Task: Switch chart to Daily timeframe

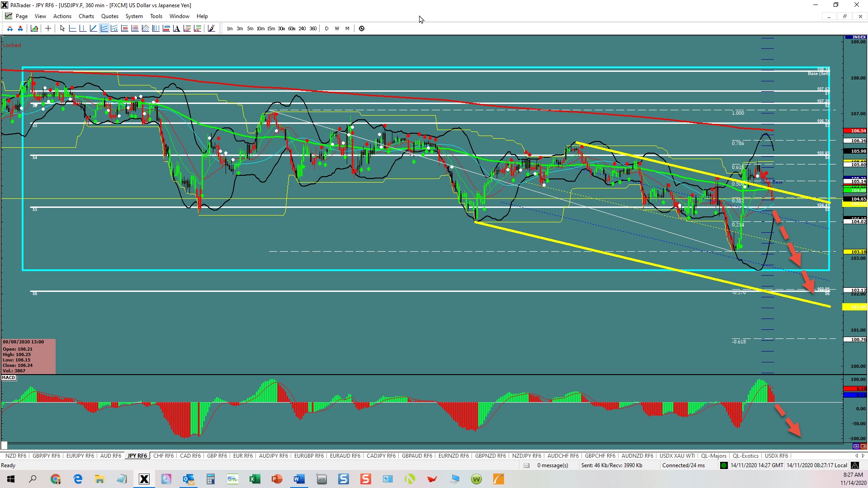Action: 327,28
